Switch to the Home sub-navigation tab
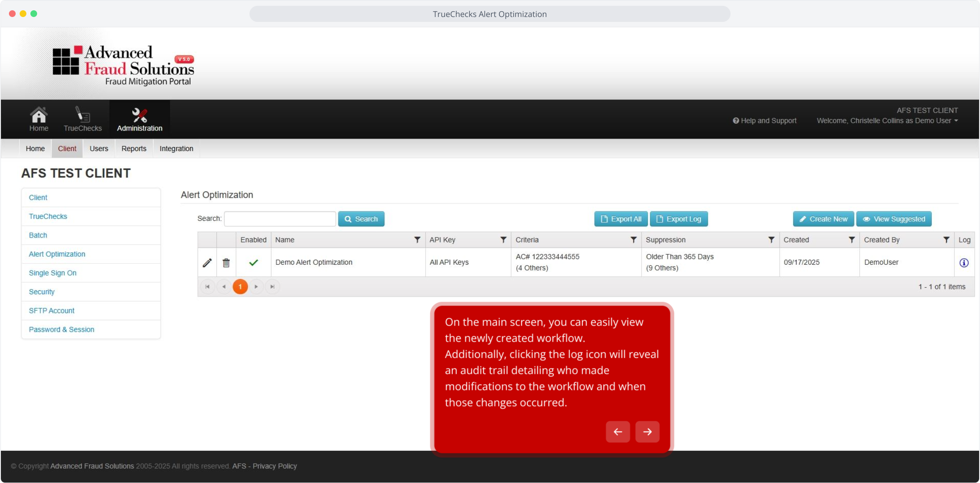This screenshot has height=483, width=980. tap(35, 148)
